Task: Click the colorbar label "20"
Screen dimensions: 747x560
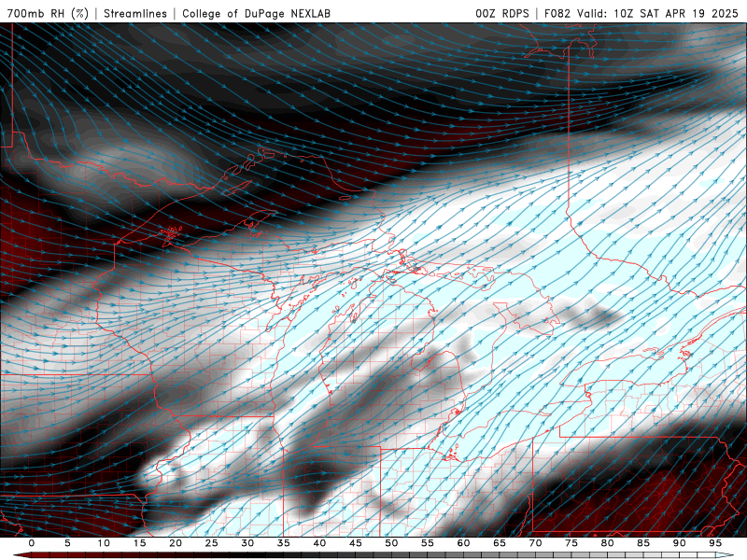Action: coord(176,543)
